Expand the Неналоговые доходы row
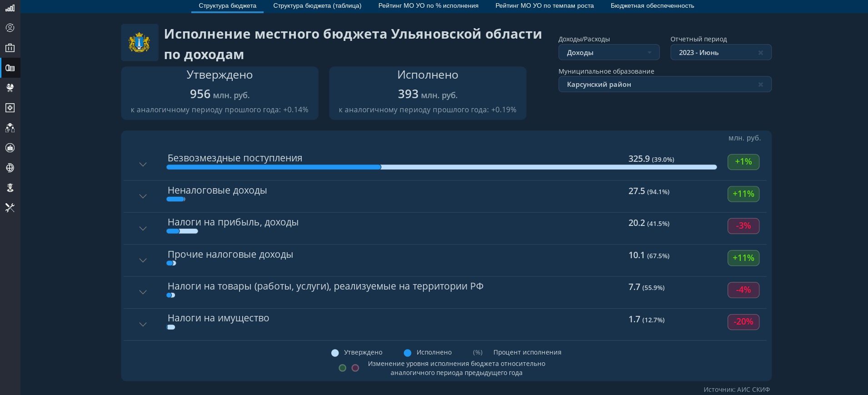This screenshot has width=868, height=395. (x=143, y=196)
